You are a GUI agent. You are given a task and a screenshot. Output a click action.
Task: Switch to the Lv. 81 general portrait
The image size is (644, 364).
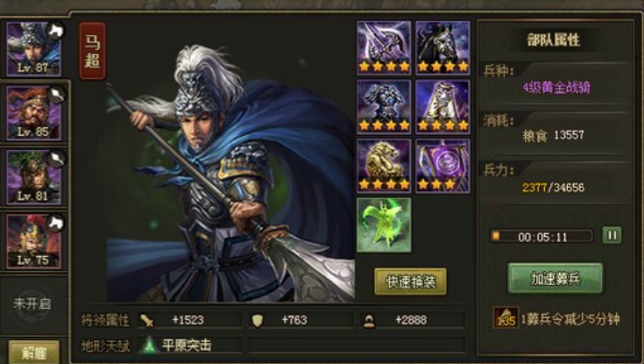(x=33, y=177)
